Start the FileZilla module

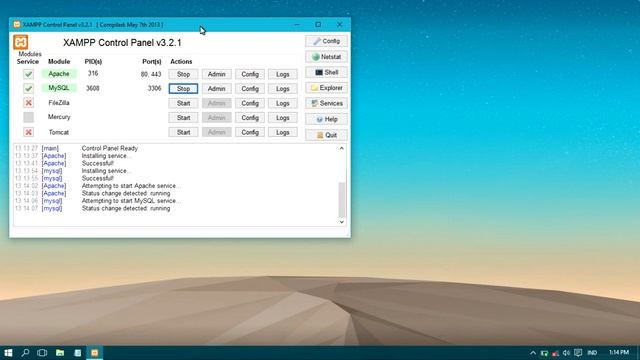click(183, 103)
